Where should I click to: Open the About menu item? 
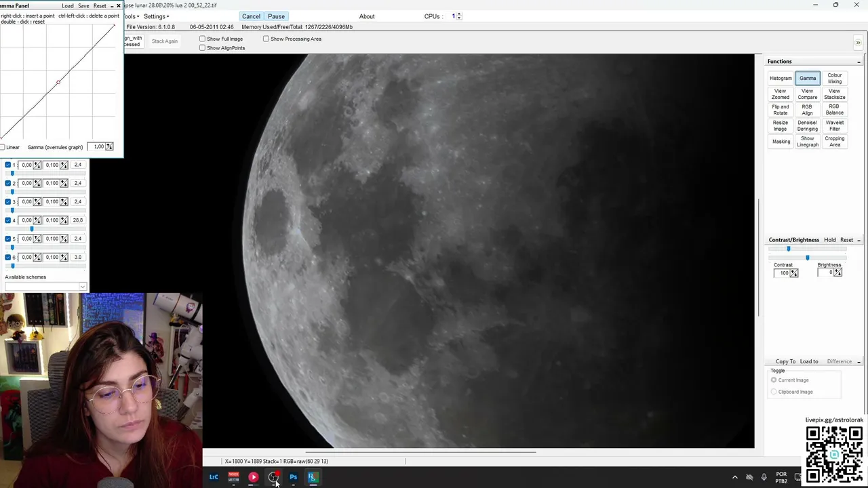pyautogui.click(x=367, y=16)
